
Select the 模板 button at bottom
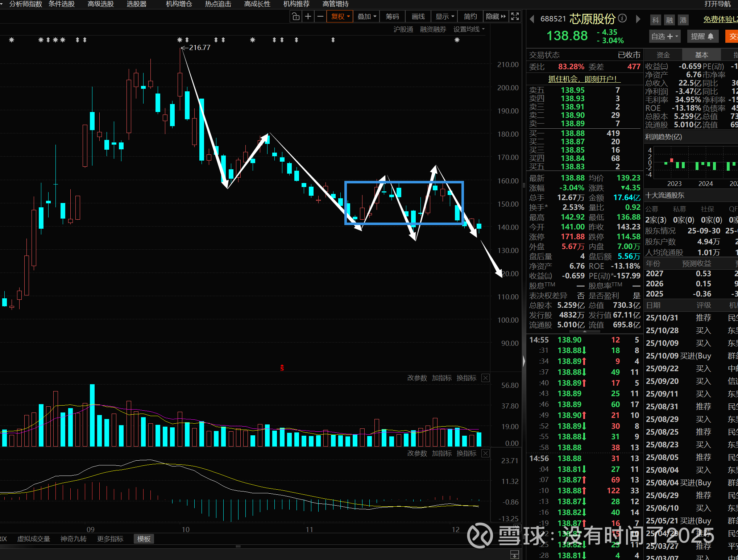[144, 539]
